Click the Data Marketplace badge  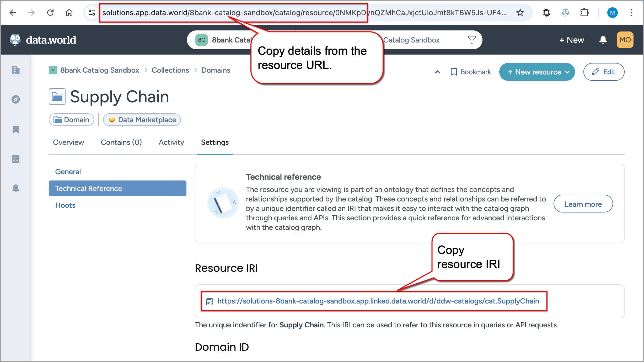point(142,120)
